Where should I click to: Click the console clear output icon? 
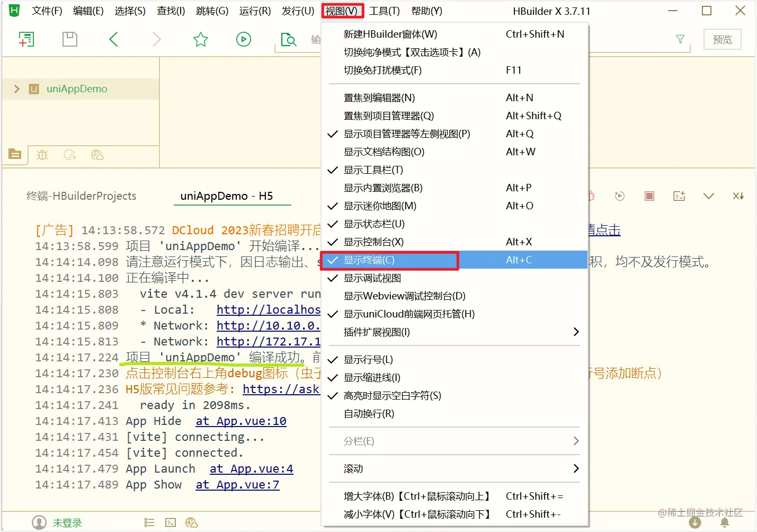tap(679, 196)
